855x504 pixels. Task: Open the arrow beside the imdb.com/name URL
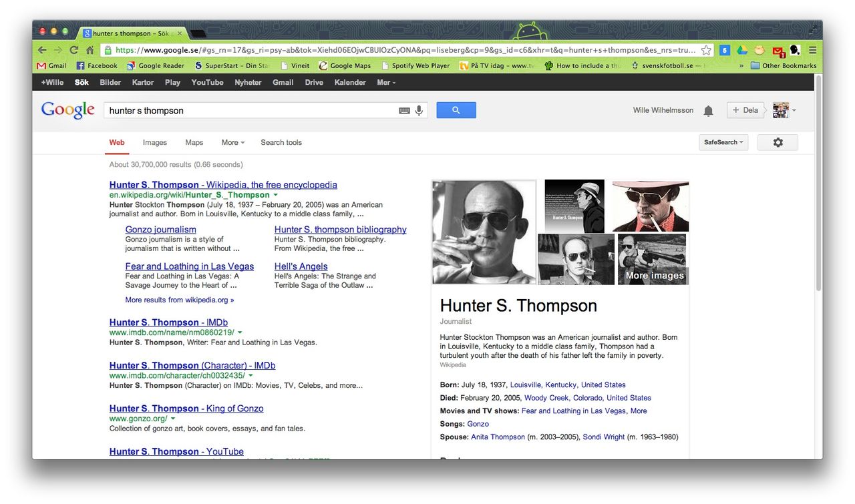(x=240, y=332)
